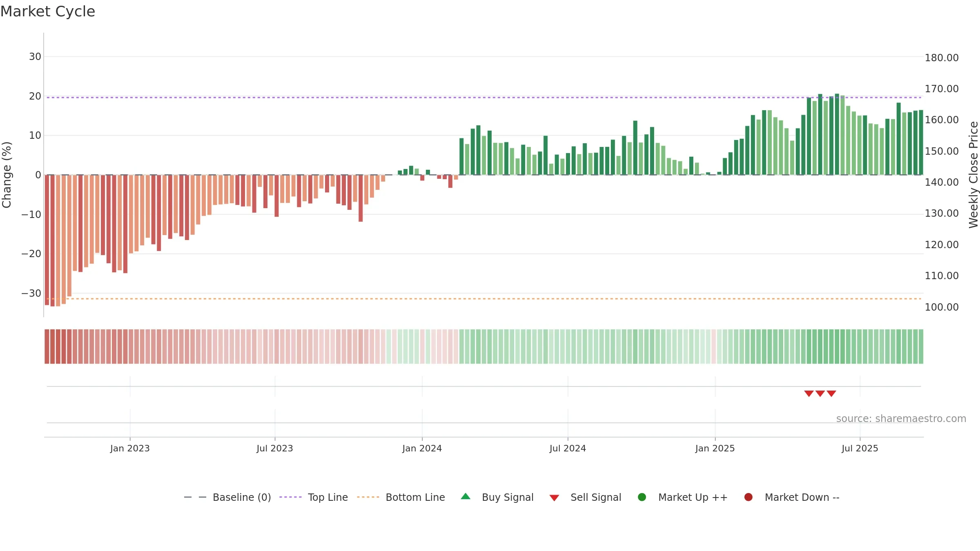
Task: Toggle the Buy Signal legend label
Action: tap(508, 497)
